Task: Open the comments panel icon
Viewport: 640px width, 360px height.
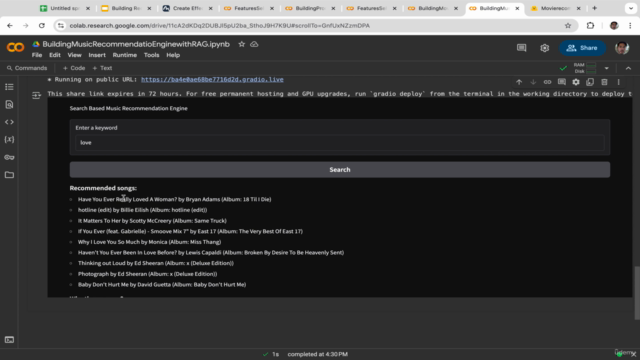Action: click(522, 48)
